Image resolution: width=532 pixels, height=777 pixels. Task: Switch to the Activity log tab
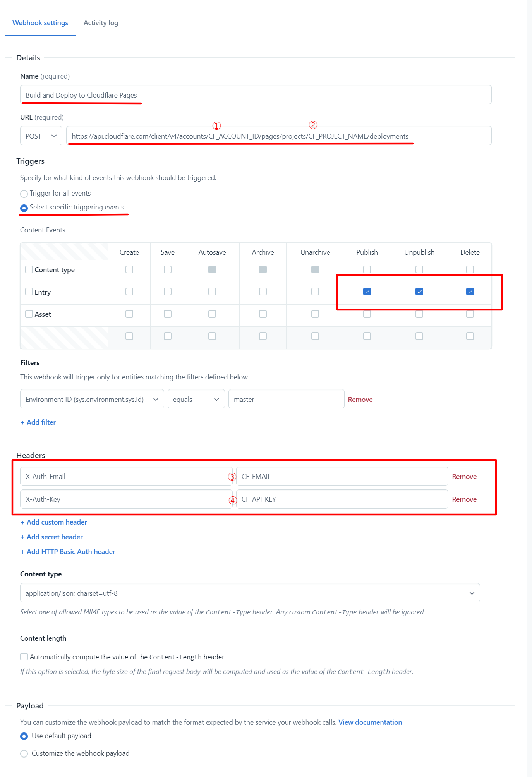click(101, 23)
